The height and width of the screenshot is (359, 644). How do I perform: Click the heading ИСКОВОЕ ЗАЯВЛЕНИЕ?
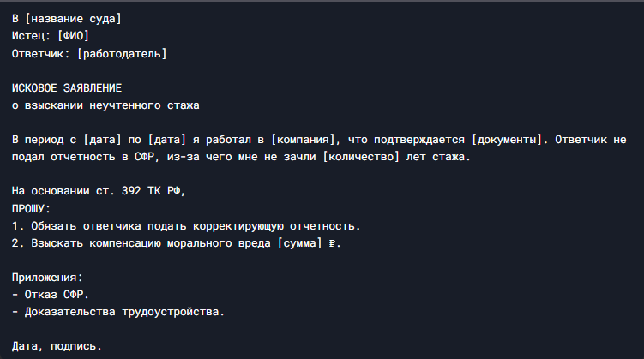[x=67, y=87]
